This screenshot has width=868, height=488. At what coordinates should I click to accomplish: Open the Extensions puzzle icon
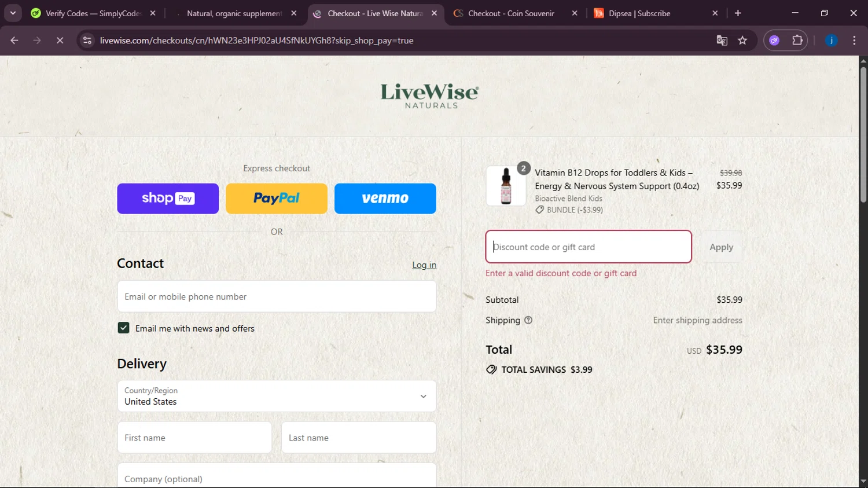[797, 41]
